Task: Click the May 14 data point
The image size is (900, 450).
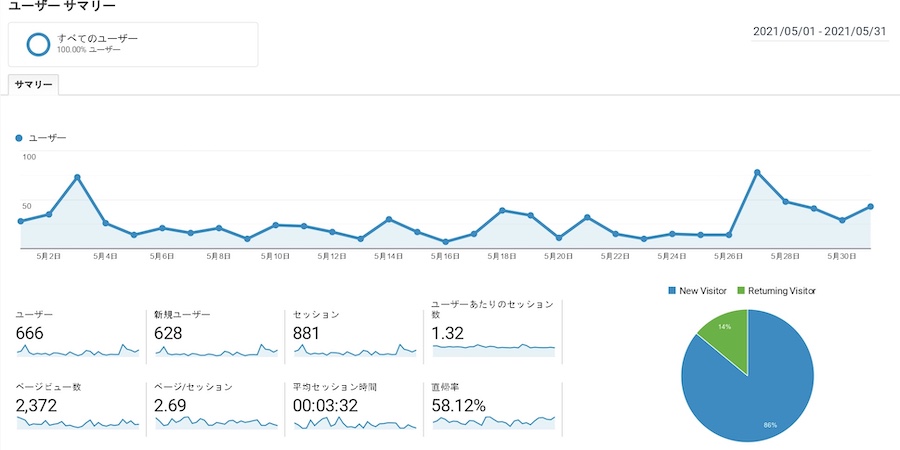Action: click(x=389, y=219)
